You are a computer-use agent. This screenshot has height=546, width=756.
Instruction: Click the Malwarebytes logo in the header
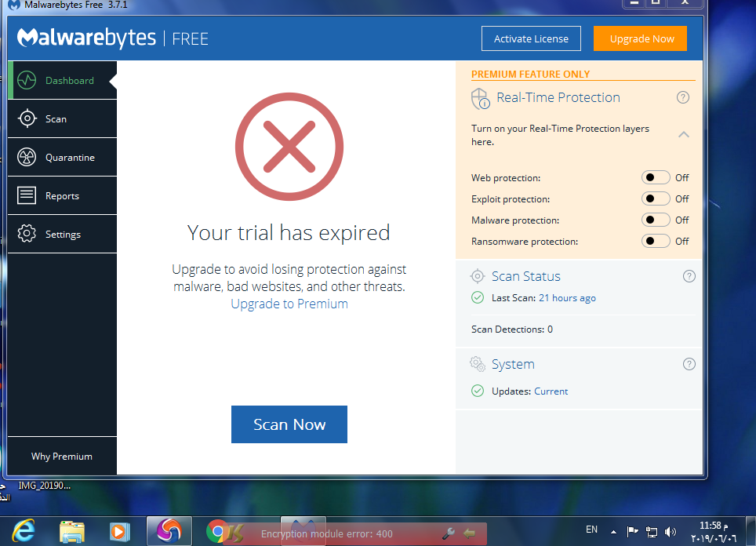point(87,38)
